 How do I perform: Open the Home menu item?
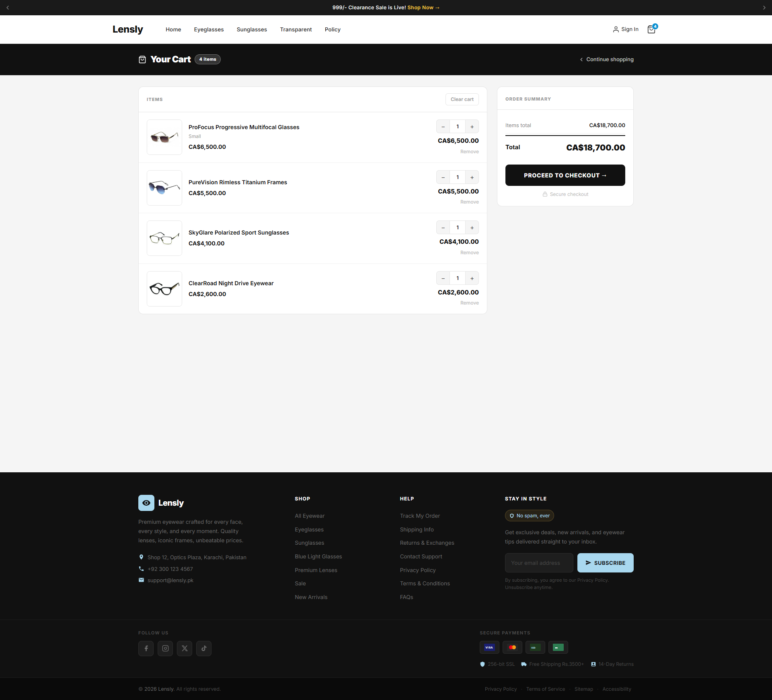pyautogui.click(x=173, y=29)
